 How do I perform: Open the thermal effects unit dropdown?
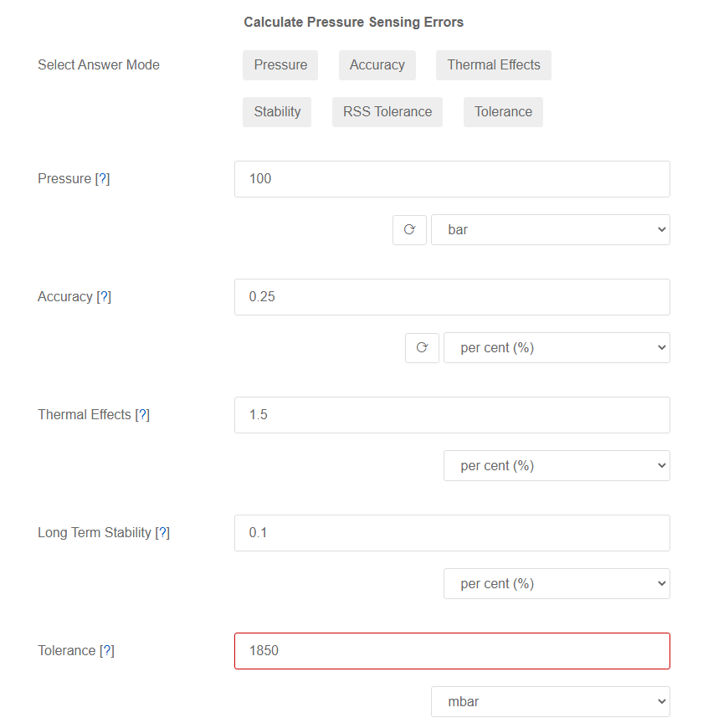pyautogui.click(x=557, y=465)
